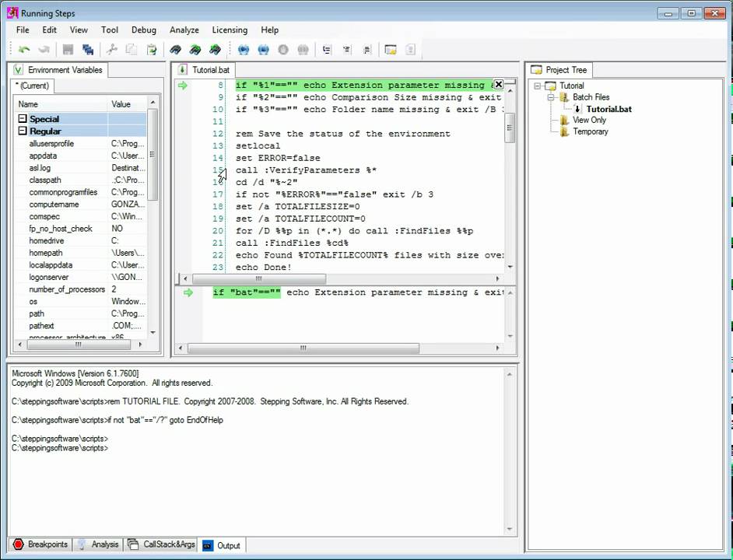Open the Debug menu
733x560 pixels.
coord(143,30)
